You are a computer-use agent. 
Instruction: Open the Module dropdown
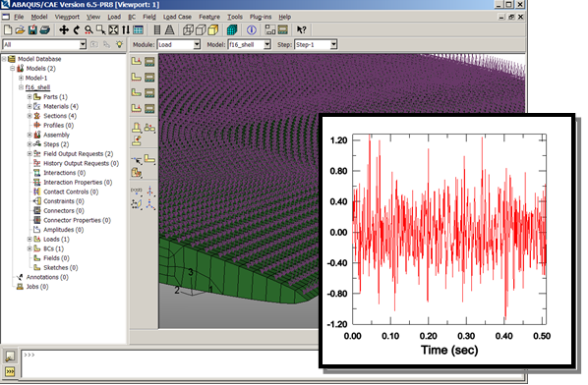coord(179,44)
